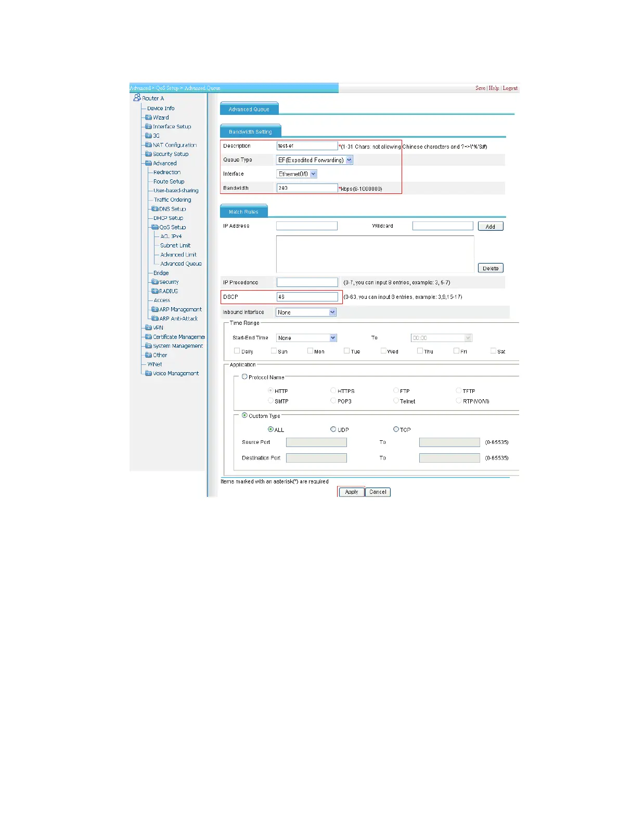
Task: Click the Cancel button
Action: (378, 492)
